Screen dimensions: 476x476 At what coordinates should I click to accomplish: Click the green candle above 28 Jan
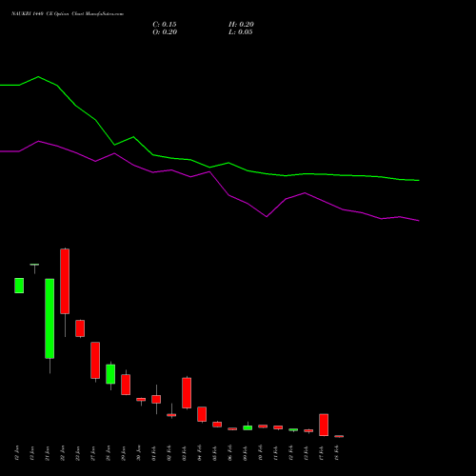point(110,374)
